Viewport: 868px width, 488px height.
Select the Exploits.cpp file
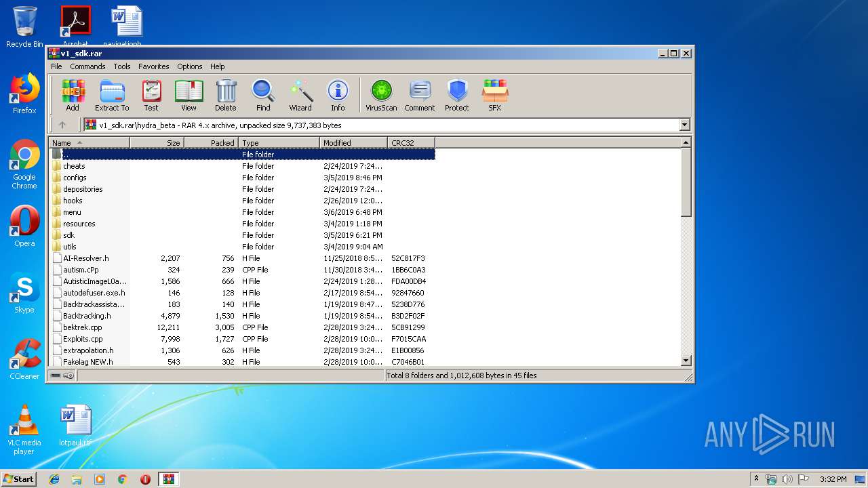click(242, 339)
